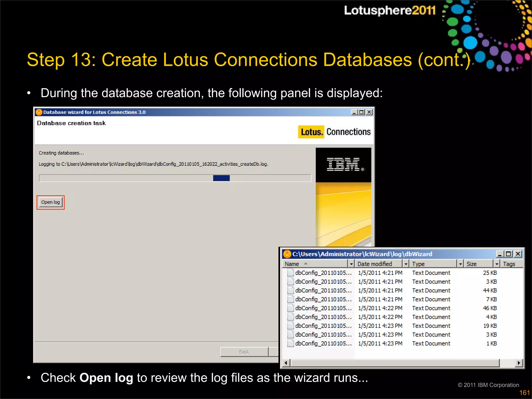
Task: Select the 19 KB dbConfig file icon
Action: tap(291, 326)
